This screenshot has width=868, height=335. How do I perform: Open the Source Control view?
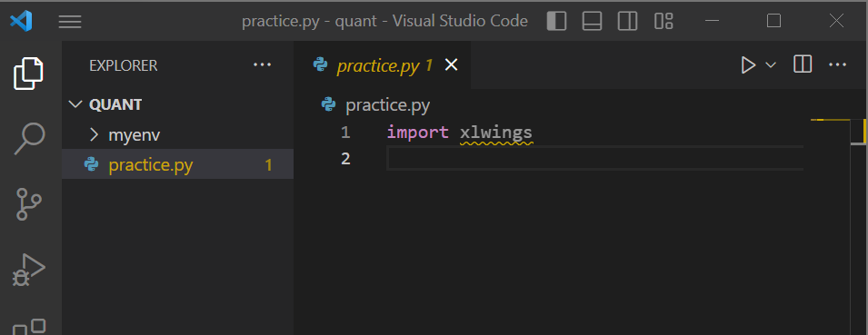[29, 204]
